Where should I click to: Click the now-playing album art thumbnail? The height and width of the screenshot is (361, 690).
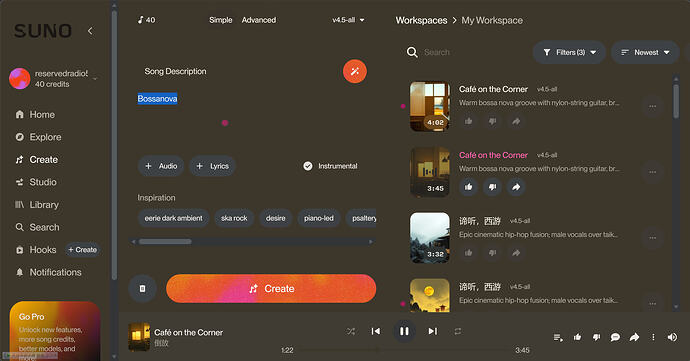click(x=139, y=337)
